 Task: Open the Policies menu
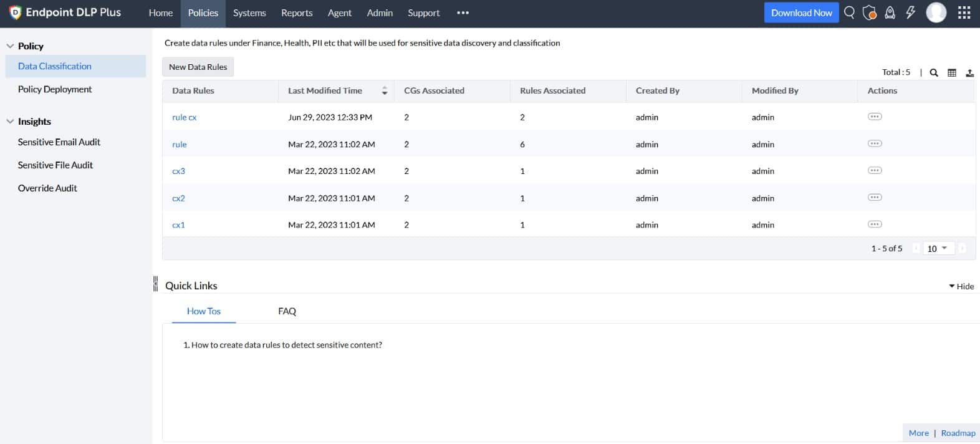(x=203, y=12)
